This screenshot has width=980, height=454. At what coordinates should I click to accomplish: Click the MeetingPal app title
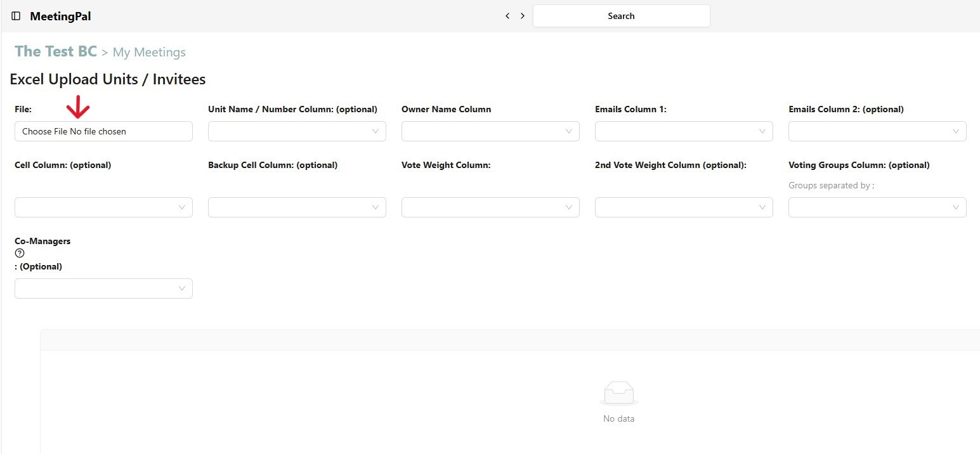(x=60, y=16)
